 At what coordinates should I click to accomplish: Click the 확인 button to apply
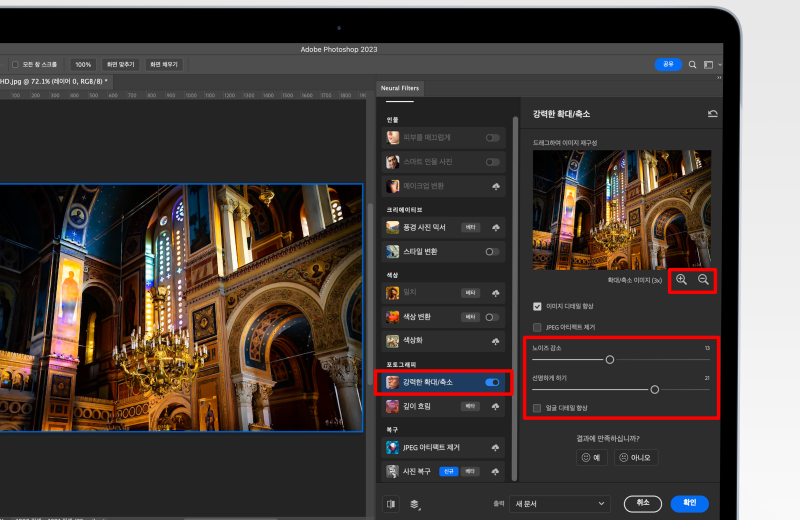[689, 503]
